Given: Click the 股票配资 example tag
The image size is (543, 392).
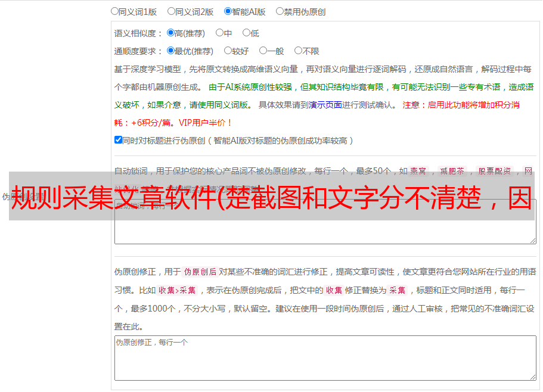Looking at the screenshot, I should click(x=494, y=171).
